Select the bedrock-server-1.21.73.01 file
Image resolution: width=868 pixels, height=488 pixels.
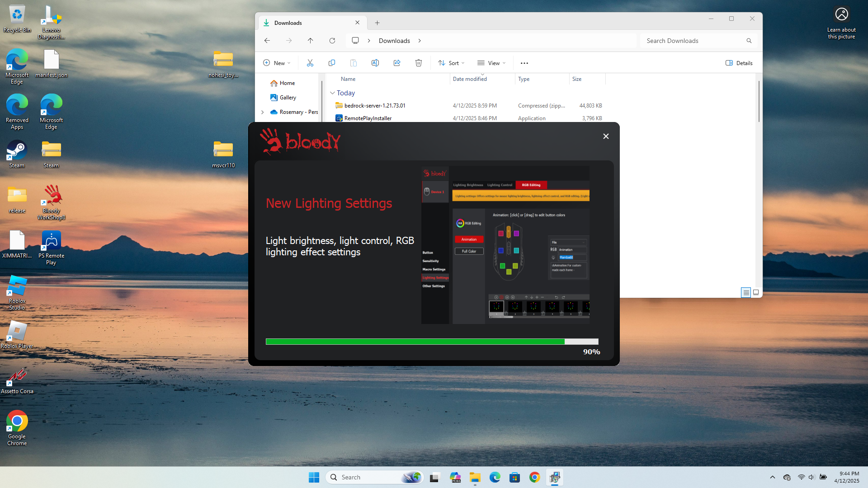375,106
